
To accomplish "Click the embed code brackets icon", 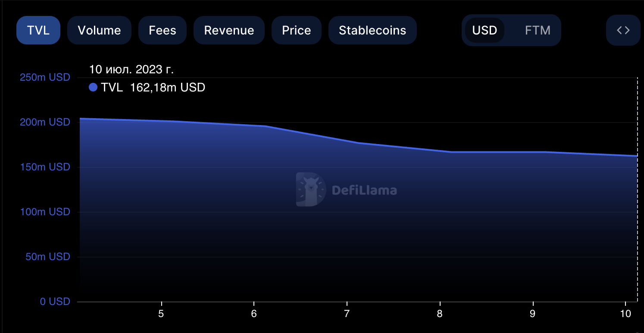I will click(x=623, y=30).
